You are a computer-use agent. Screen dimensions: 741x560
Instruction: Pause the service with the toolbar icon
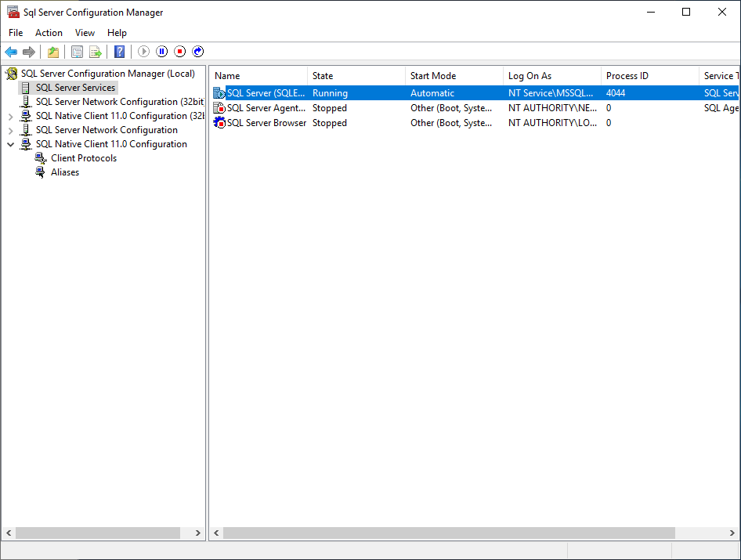(162, 52)
